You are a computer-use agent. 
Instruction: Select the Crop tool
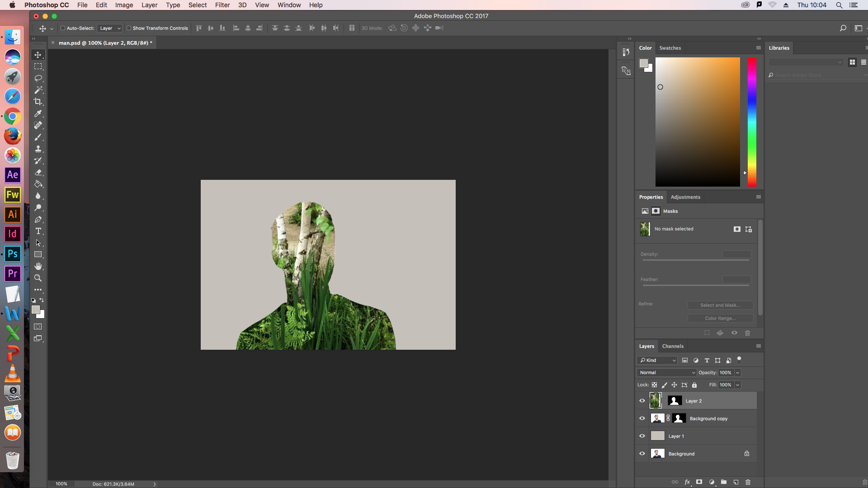(38, 102)
